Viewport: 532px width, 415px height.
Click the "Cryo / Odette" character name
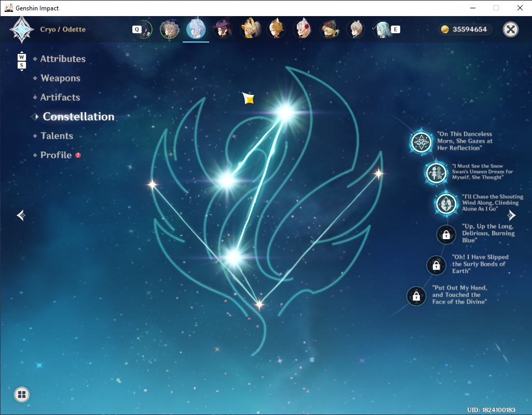63,29
